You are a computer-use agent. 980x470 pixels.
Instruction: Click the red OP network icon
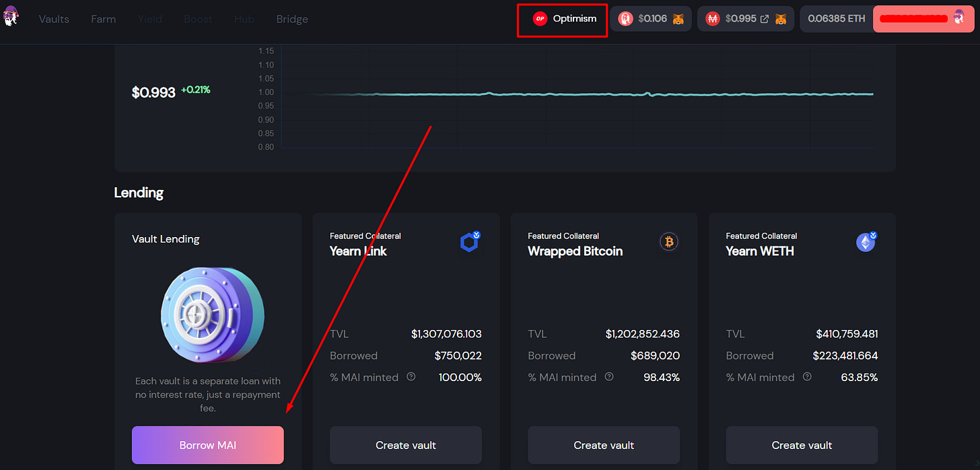click(x=540, y=19)
